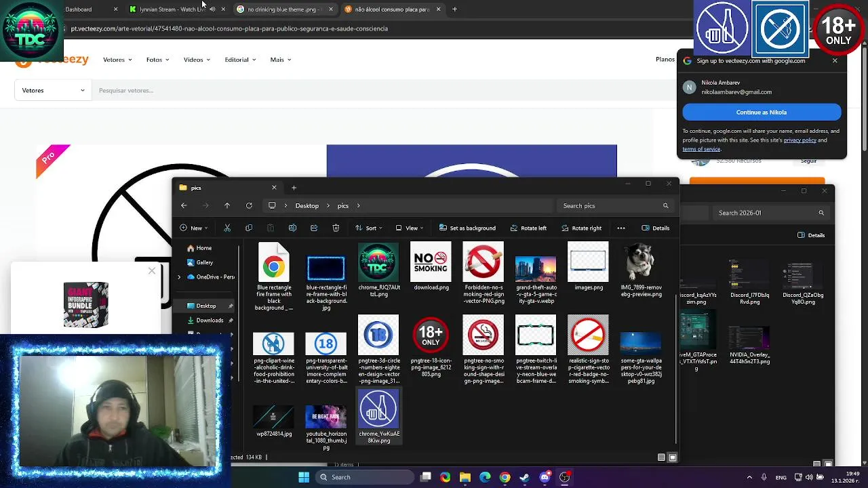Open Task View on the taskbar
Screen dimensions: 868x488
click(x=425, y=477)
